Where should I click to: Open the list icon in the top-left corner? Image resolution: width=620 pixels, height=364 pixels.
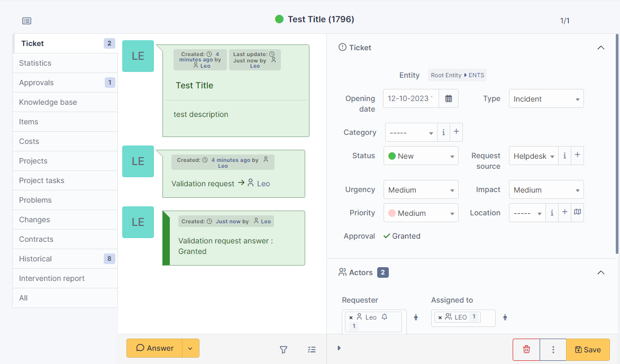(x=26, y=21)
